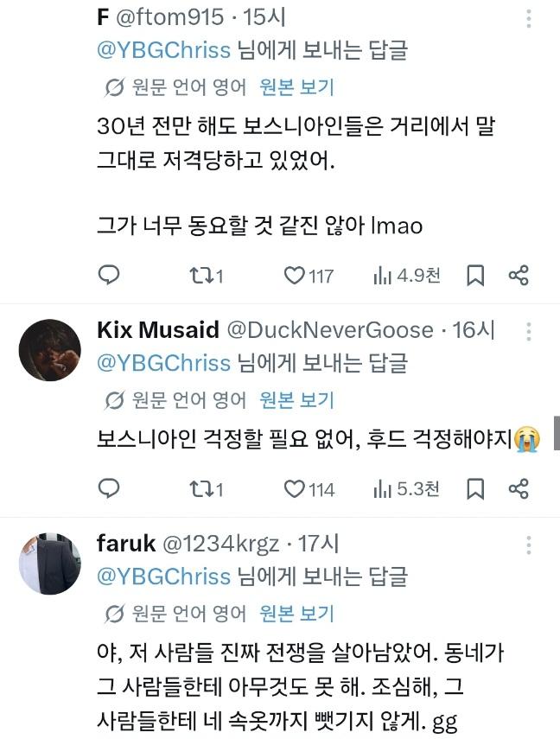Reply to Kix Musaid's tweet
Viewport: 560px width, 739px height.
109,488
